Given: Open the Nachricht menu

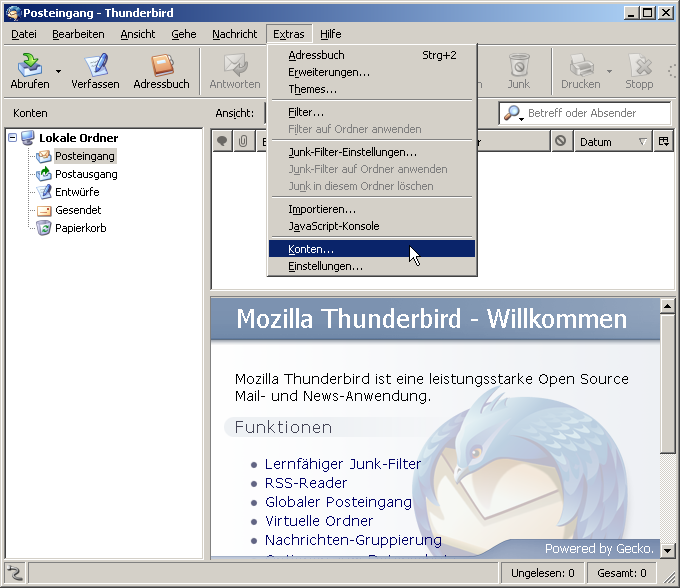Looking at the screenshot, I should (234, 34).
